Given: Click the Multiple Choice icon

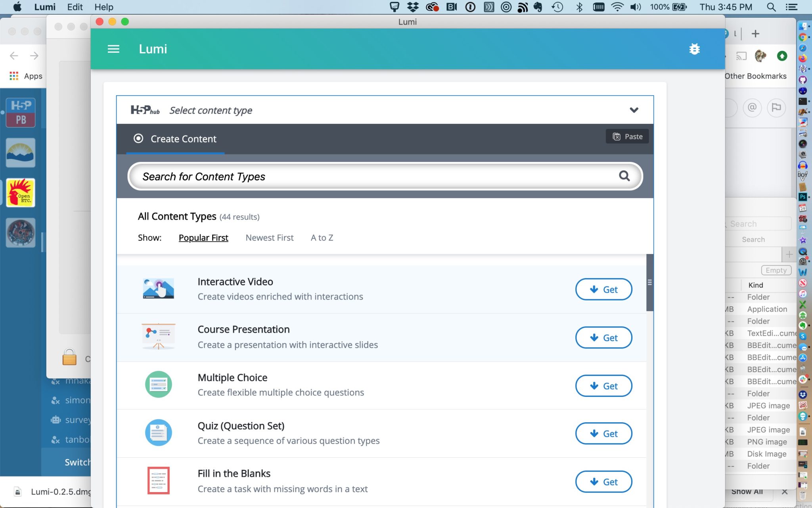Looking at the screenshot, I should (158, 385).
